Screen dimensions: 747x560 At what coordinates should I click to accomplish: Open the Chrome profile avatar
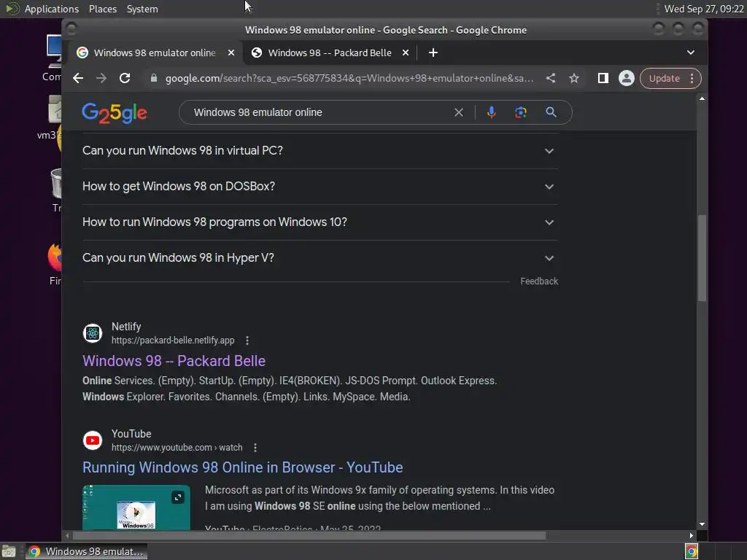(627, 78)
